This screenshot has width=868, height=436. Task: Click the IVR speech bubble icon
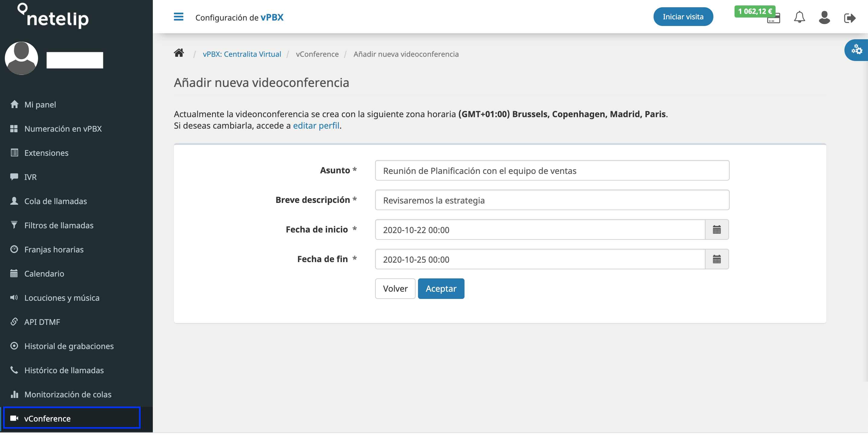(14, 177)
